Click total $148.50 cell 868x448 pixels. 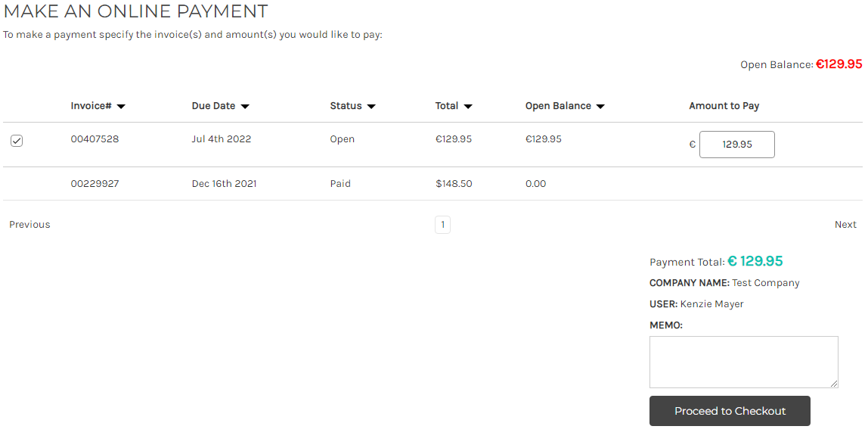coord(454,183)
